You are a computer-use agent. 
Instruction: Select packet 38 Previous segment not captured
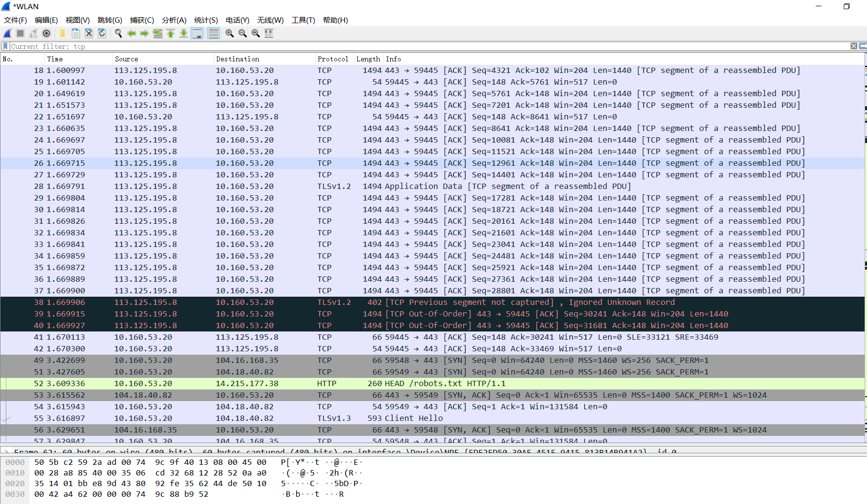click(x=432, y=302)
